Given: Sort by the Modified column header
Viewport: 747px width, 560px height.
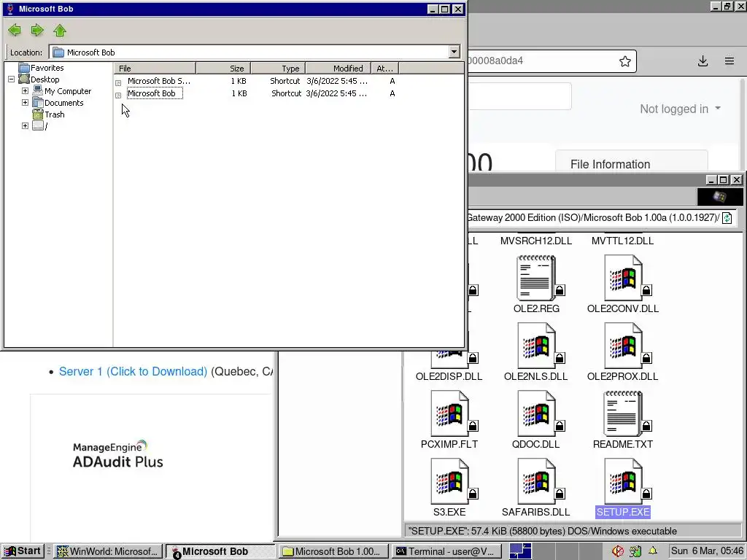Looking at the screenshot, I should [338, 68].
